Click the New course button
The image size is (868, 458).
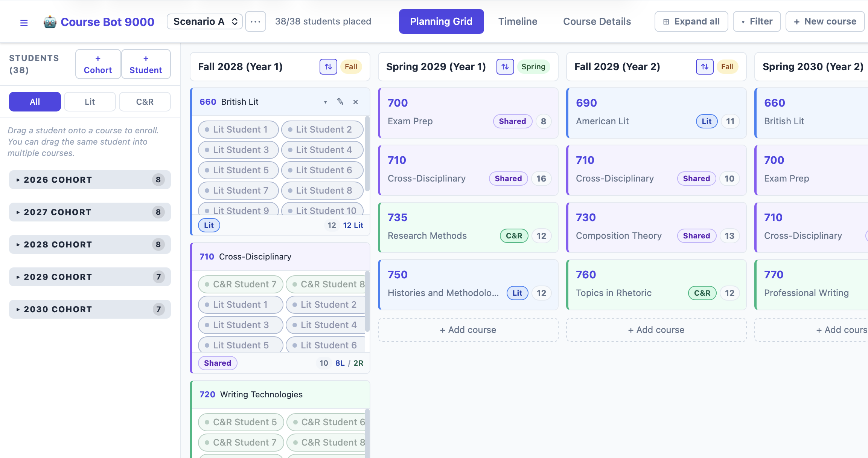point(825,21)
